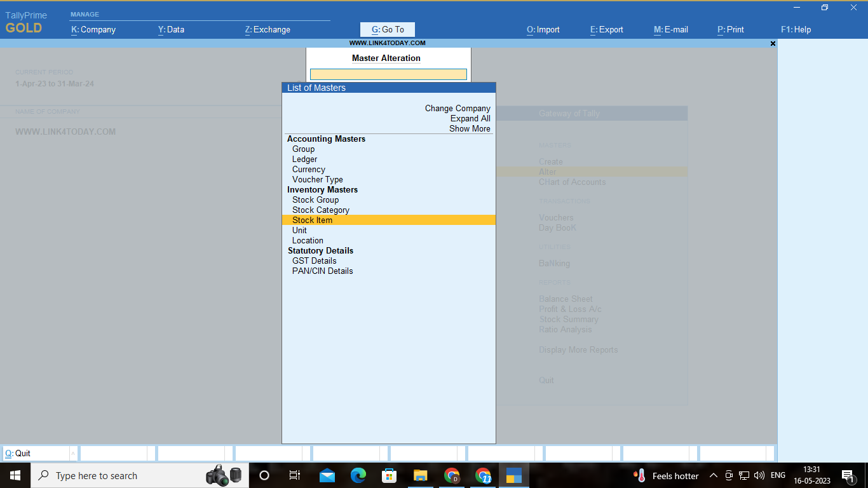Open F1: Help
The width and height of the screenshot is (868, 488).
(796, 29)
